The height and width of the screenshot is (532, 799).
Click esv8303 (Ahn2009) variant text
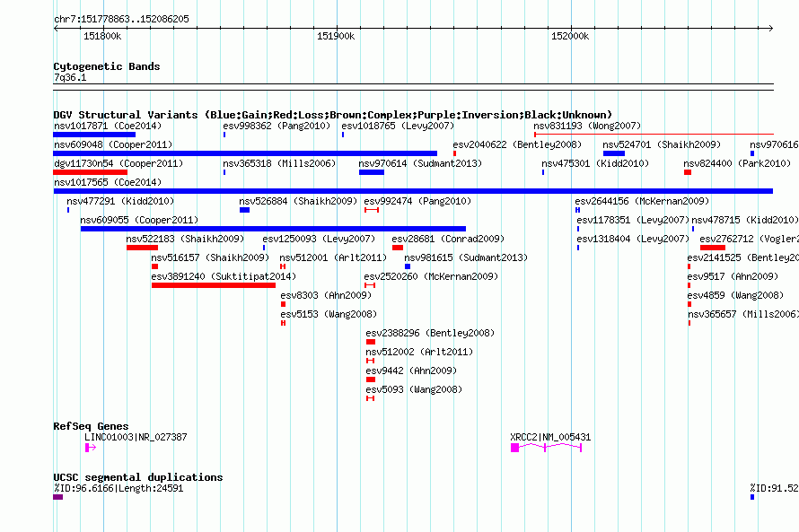click(x=326, y=295)
